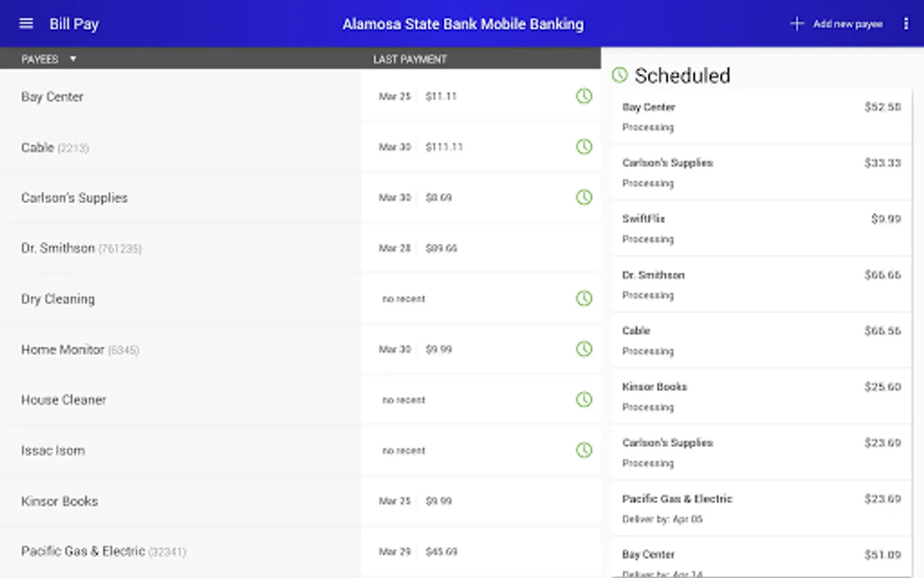924x578 pixels.
Task: Click Bay Center's last payment $11.11
Action: (441, 96)
